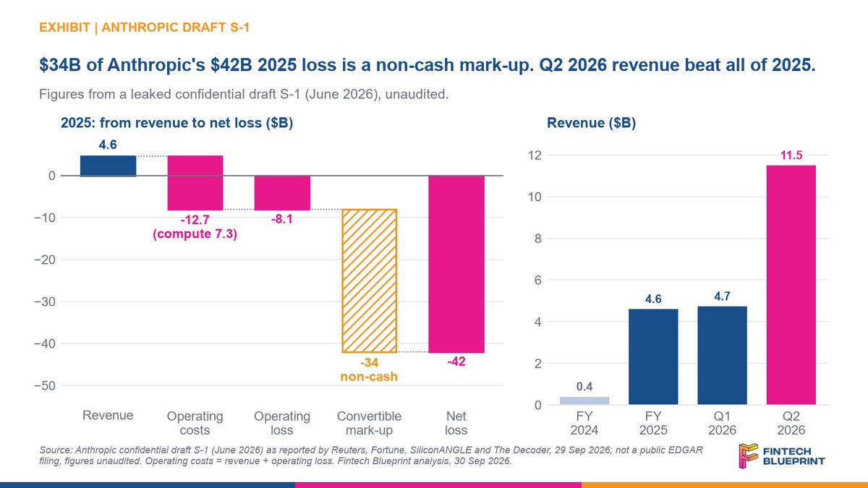Click the '-8.1' data label
The height and width of the screenshot is (488, 868).
click(x=282, y=219)
